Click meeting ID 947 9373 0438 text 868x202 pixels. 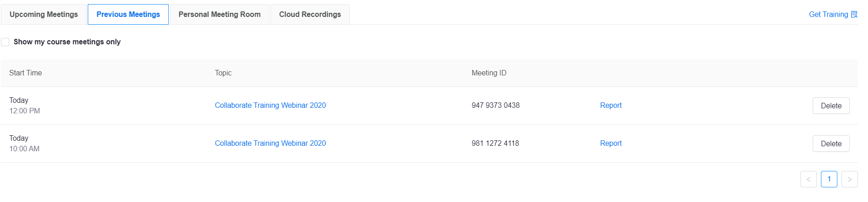click(495, 106)
